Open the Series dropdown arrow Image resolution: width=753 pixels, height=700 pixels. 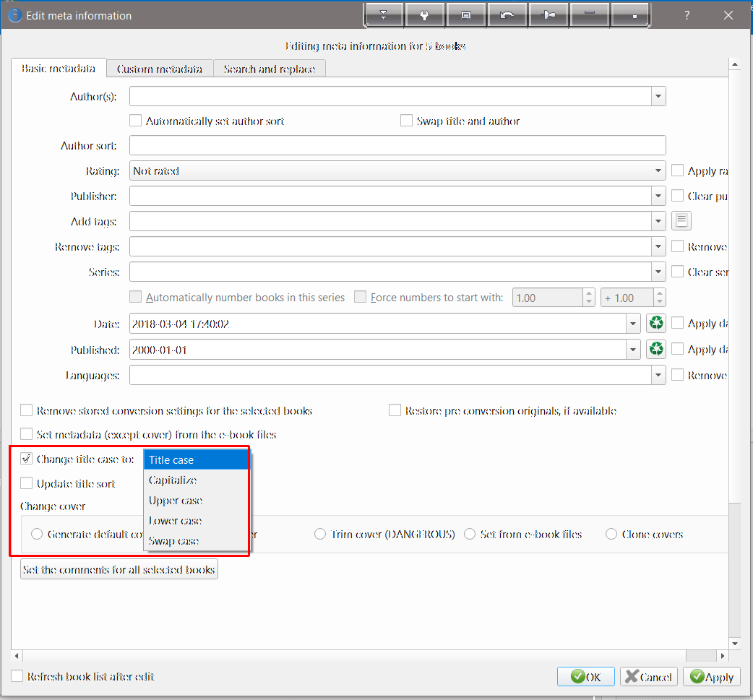tap(658, 272)
